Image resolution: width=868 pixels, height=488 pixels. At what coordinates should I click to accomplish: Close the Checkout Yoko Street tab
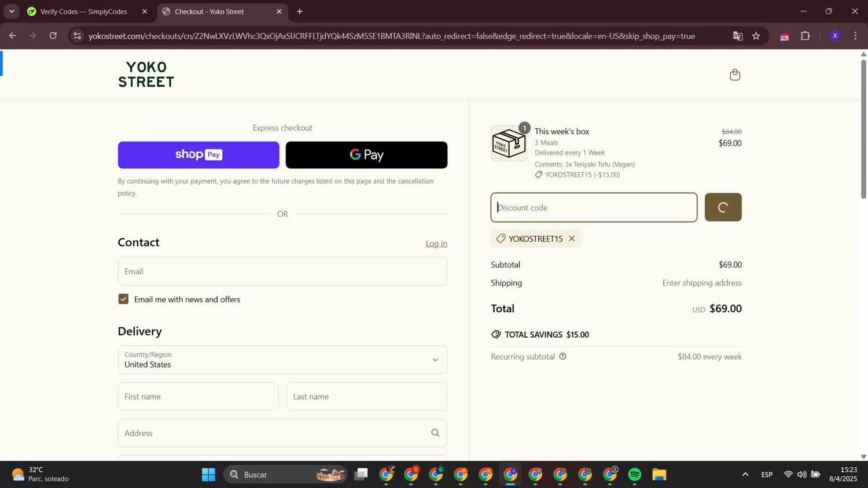279,12
